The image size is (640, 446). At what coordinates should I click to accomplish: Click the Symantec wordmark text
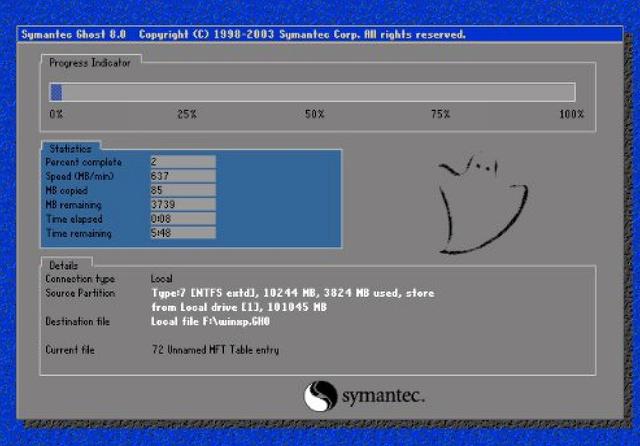[x=383, y=397]
